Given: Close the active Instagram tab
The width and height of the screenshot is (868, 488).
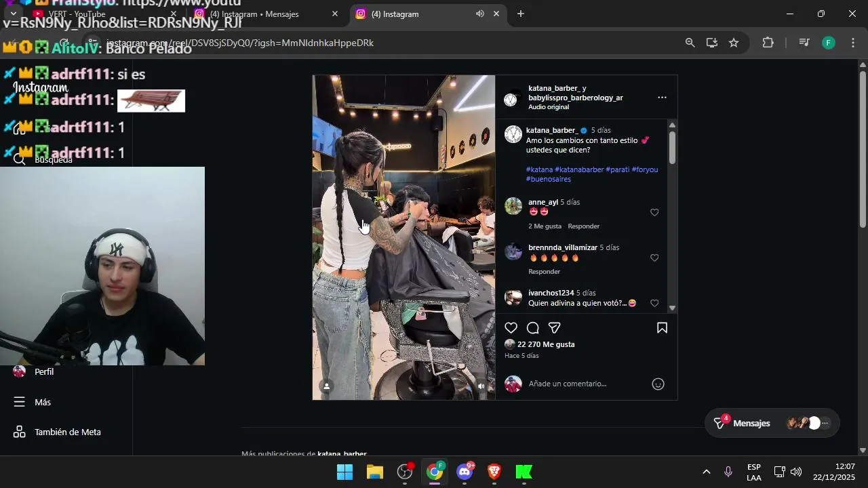Looking at the screenshot, I should [x=496, y=14].
